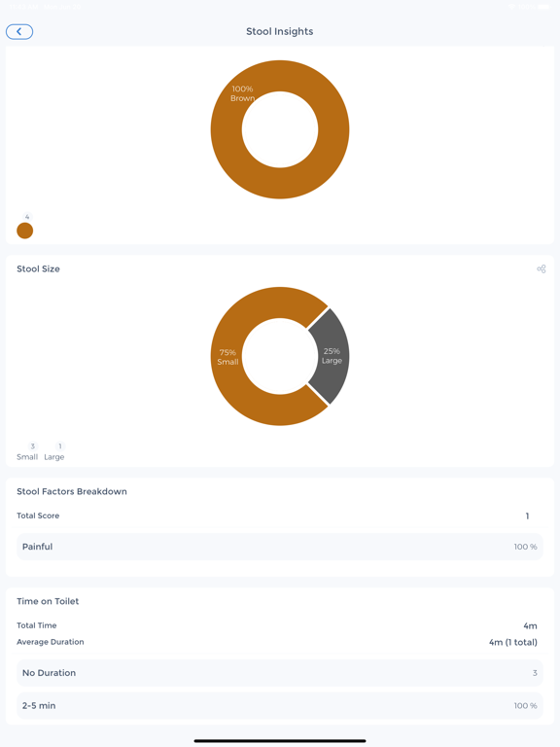560x747 pixels.
Task: Click the count 3 above Small
Action: (33, 446)
